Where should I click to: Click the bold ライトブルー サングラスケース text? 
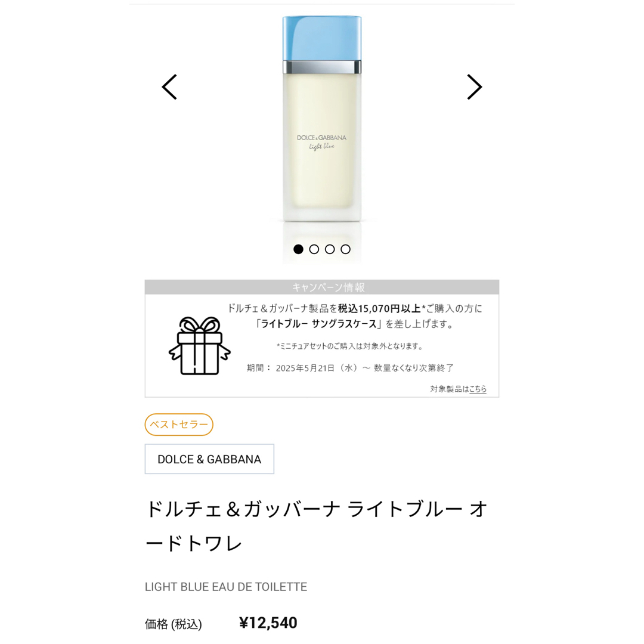click(318, 324)
